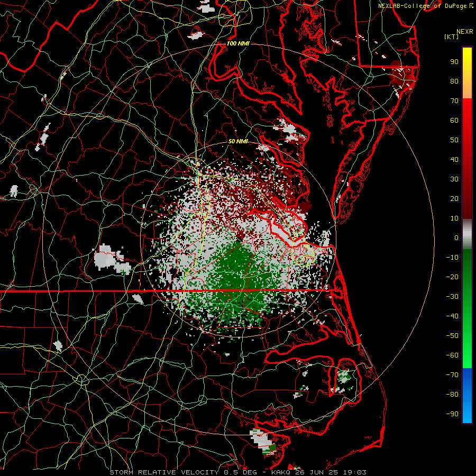Click the -30 value on the color scale
The image size is (476, 476).
point(452,297)
